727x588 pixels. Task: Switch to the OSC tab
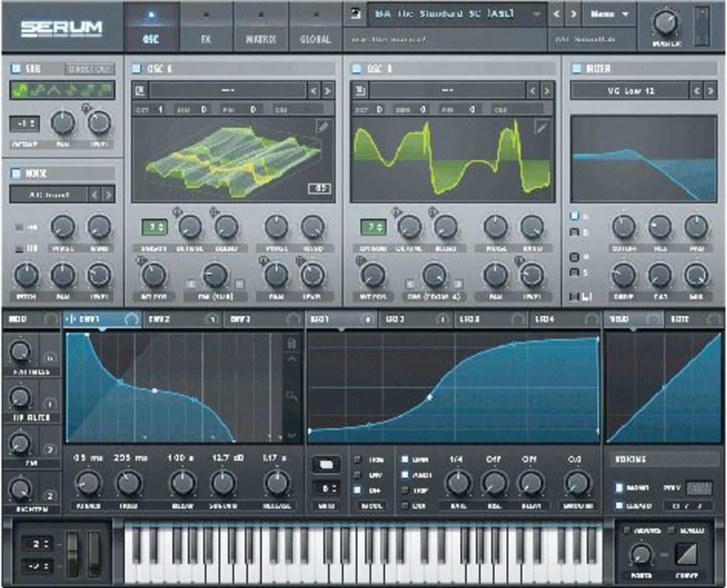click(x=151, y=28)
